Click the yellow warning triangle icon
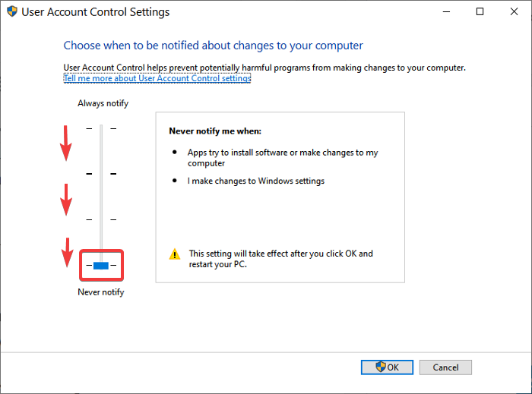The width and height of the screenshot is (532, 394). 175,254
